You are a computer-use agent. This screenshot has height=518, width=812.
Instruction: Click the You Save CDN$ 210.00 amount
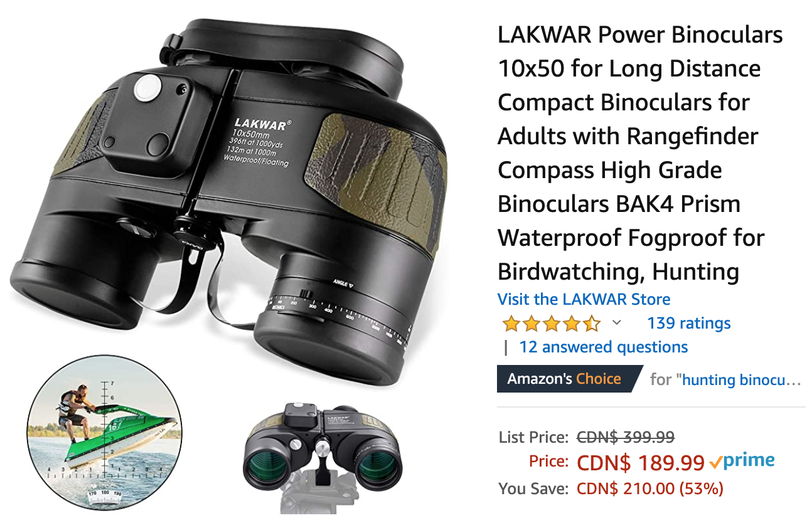650,489
